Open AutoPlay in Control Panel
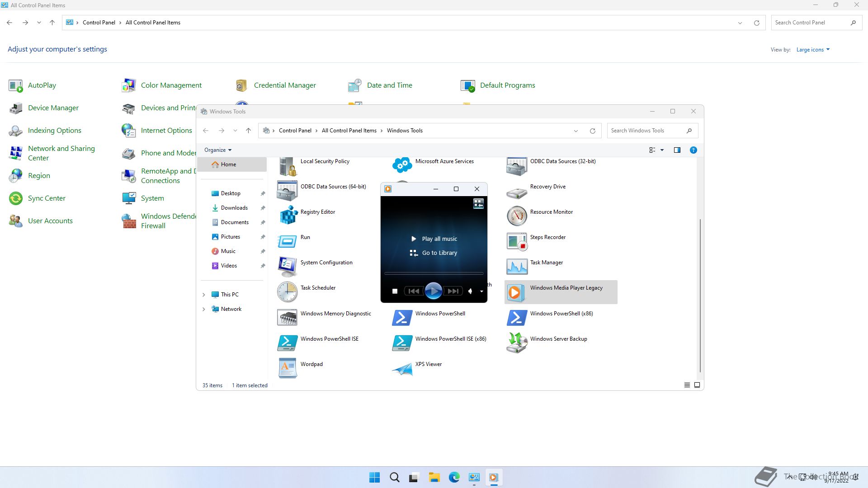This screenshot has width=868, height=488. coord(33,85)
